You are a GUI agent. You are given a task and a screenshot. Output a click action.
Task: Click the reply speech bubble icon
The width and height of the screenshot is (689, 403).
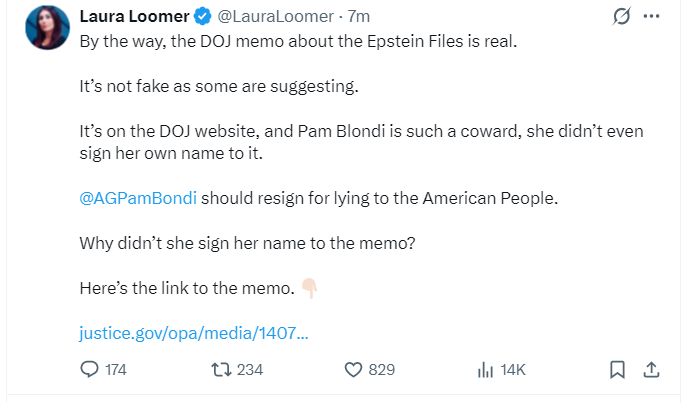[89, 370]
